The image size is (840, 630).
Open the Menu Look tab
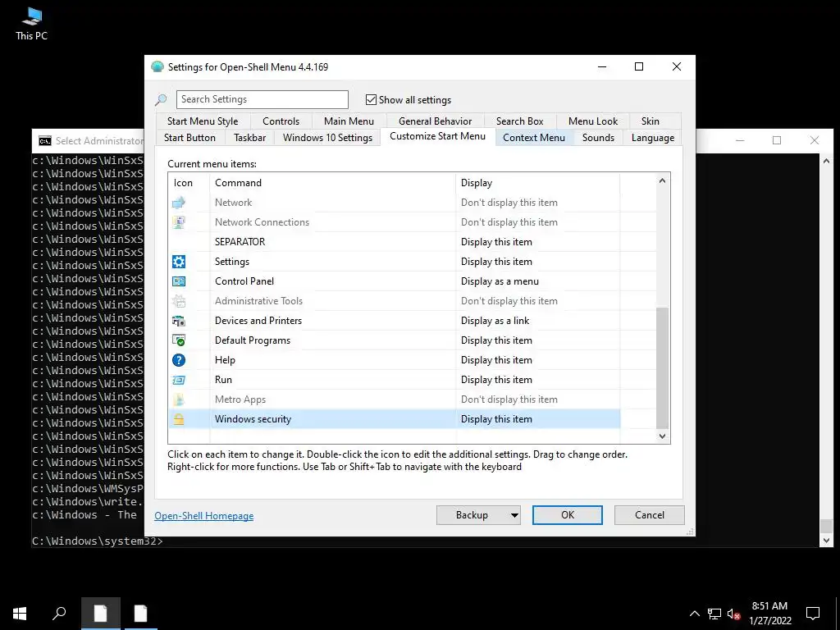593,121
